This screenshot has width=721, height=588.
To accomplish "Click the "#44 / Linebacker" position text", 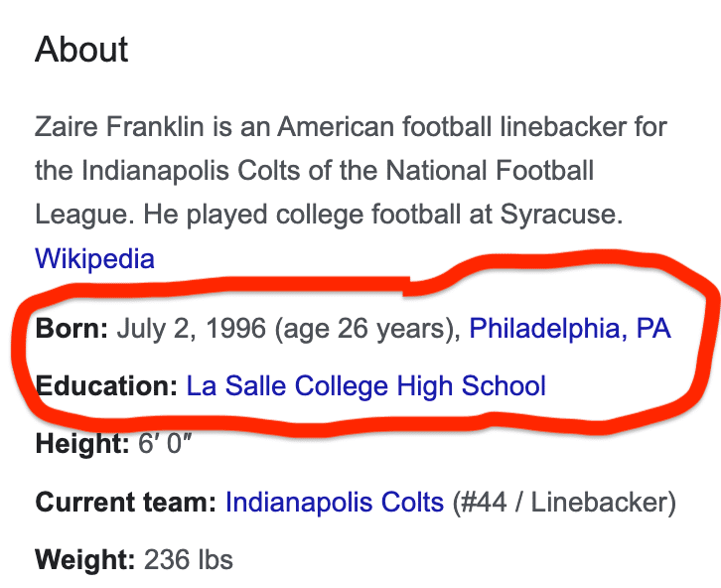I will pyautogui.click(x=564, y=502).
